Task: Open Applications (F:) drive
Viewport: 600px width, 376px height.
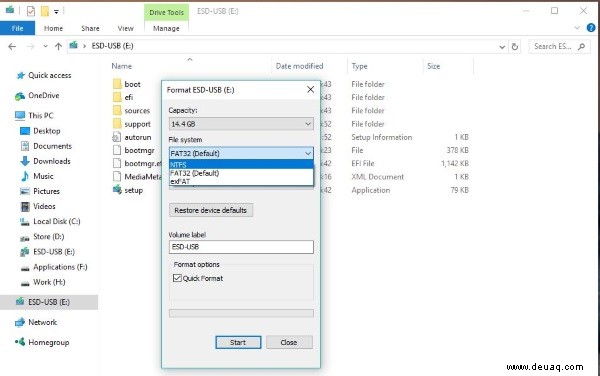Action: coord(60,267)
